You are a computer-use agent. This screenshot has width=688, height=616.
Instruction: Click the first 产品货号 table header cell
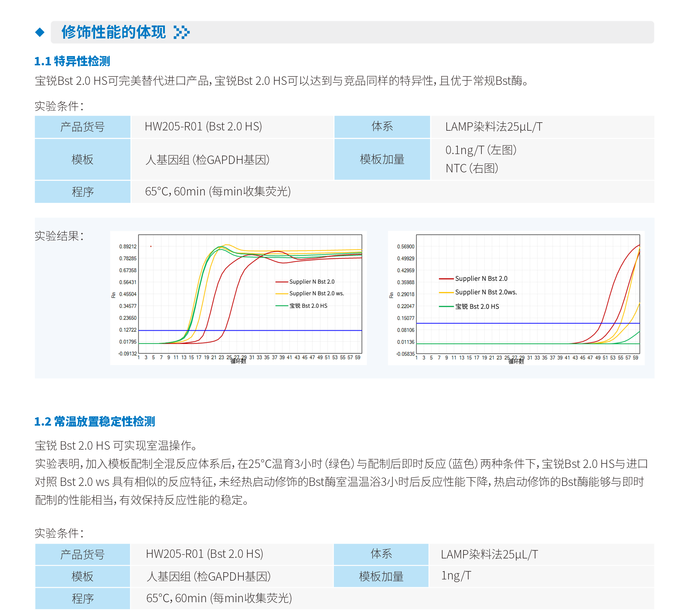[82, 127]
